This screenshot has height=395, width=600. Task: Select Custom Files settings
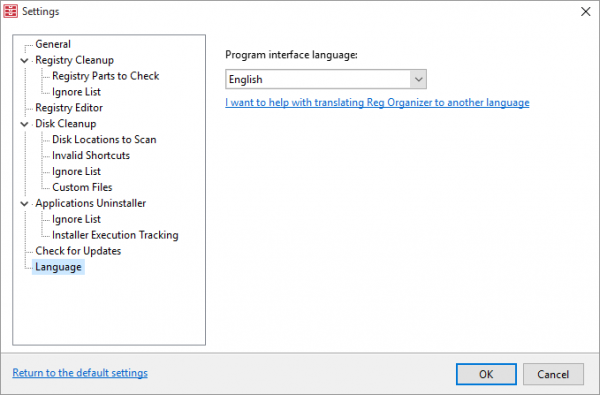tap(82, 187)
